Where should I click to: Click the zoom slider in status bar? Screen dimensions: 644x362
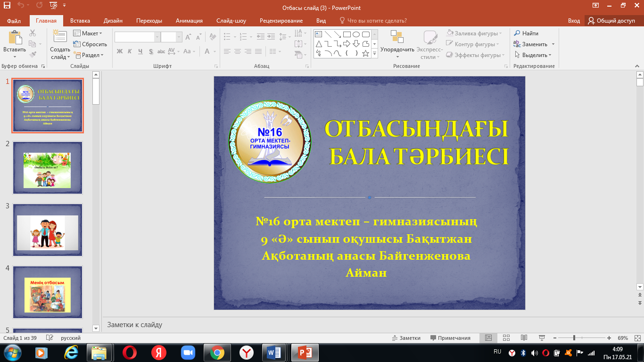pos(574,338)
